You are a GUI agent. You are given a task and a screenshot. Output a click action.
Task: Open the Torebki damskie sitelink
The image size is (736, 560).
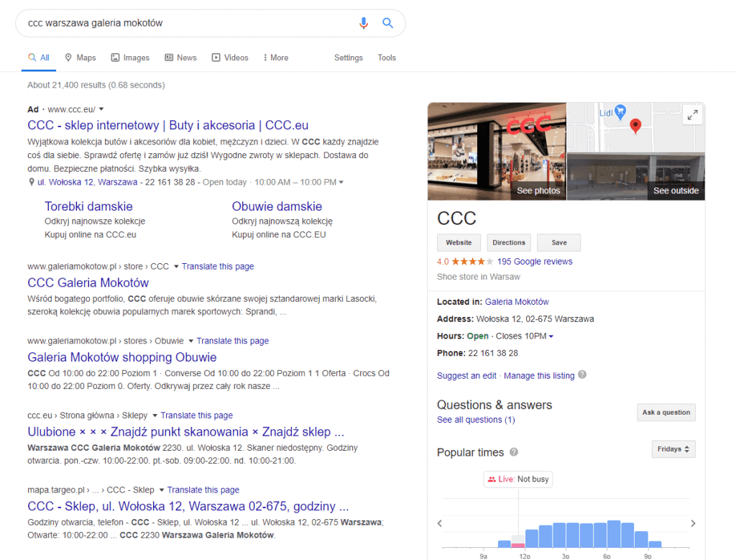coord(88,206)
